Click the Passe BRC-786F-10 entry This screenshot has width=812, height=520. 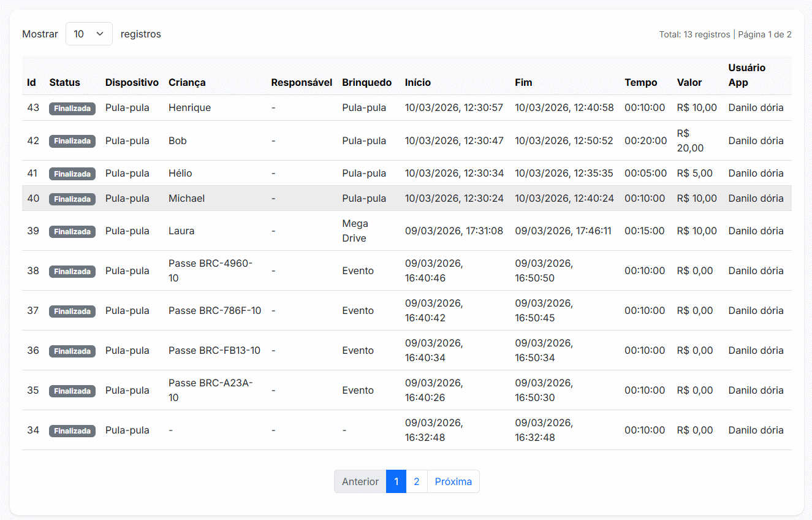click(x=214, y=311)
